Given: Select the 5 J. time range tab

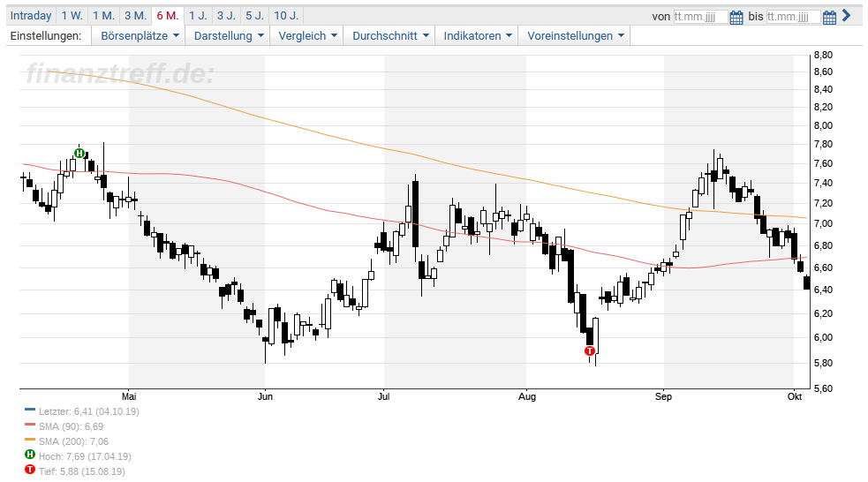Looking at the screenshot, I should click(x=254, y=16).
